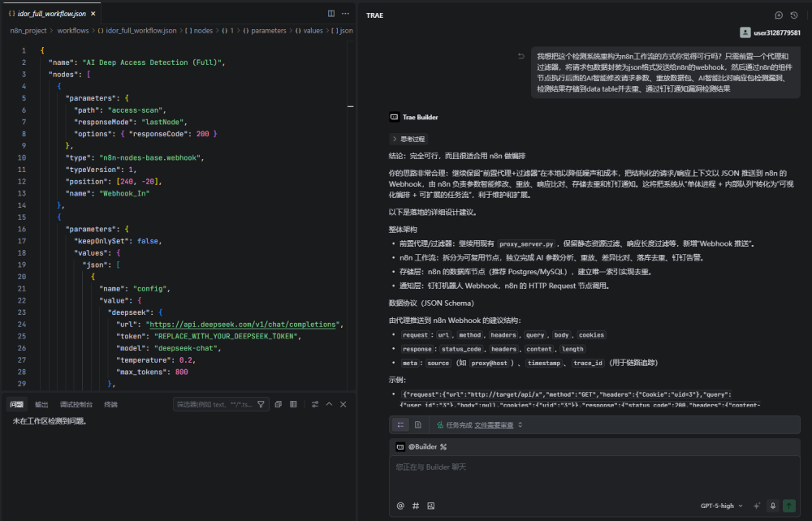Click the image attach icon in chat
The image size is (812, 521).
(431, 506)
